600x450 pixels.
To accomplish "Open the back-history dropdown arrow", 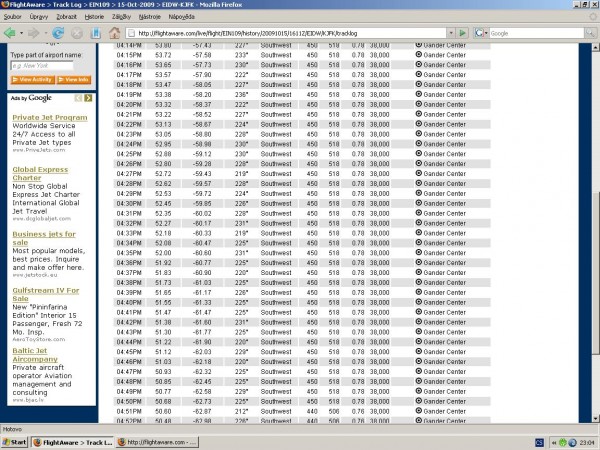I will (21, 33).
